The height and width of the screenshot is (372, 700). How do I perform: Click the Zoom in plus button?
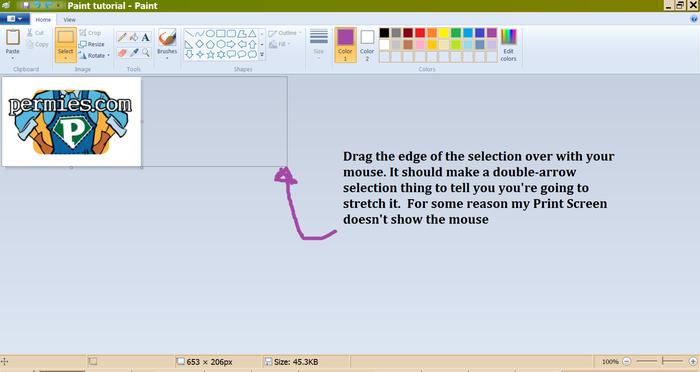(x=693, y=361)
